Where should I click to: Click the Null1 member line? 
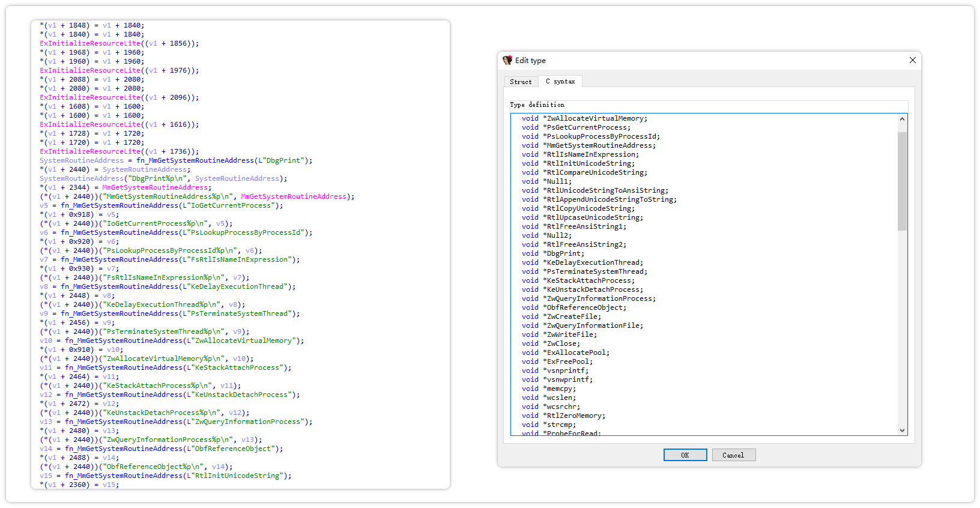(x=558, y=181)
